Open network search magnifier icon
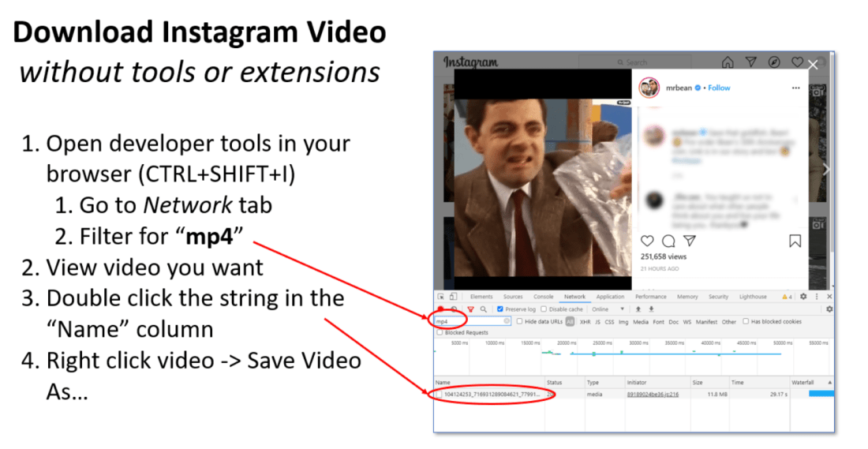 click(483, 309)
